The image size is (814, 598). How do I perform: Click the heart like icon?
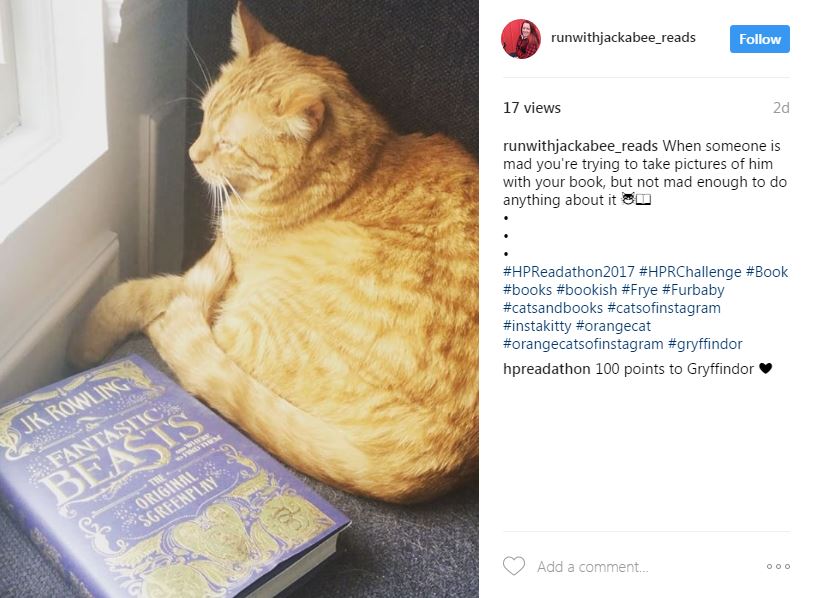pyautogui.click(x=514, y=566)
